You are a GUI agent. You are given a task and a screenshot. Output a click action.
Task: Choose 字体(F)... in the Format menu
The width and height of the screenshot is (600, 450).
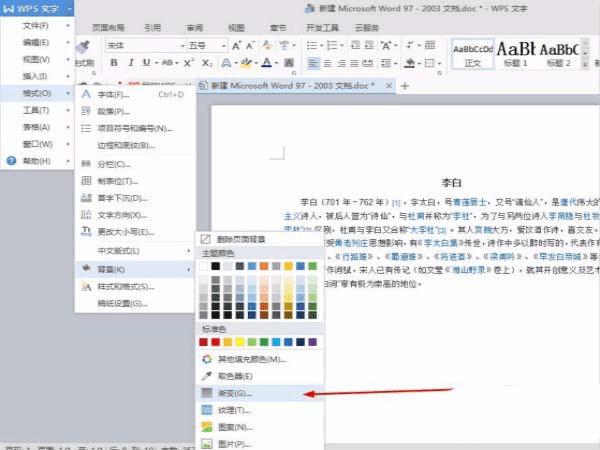click(x=135, y=94)
